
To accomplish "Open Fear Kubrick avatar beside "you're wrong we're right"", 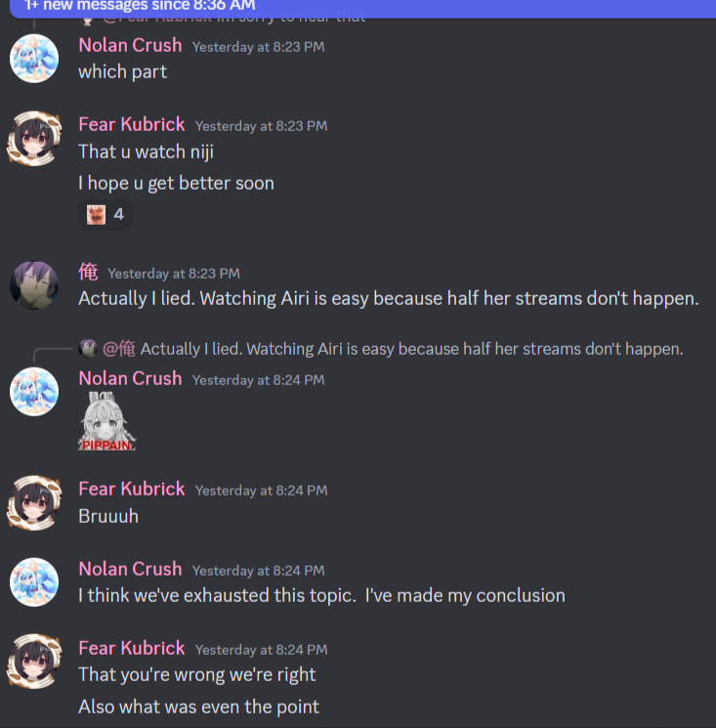I will (34, 662).
